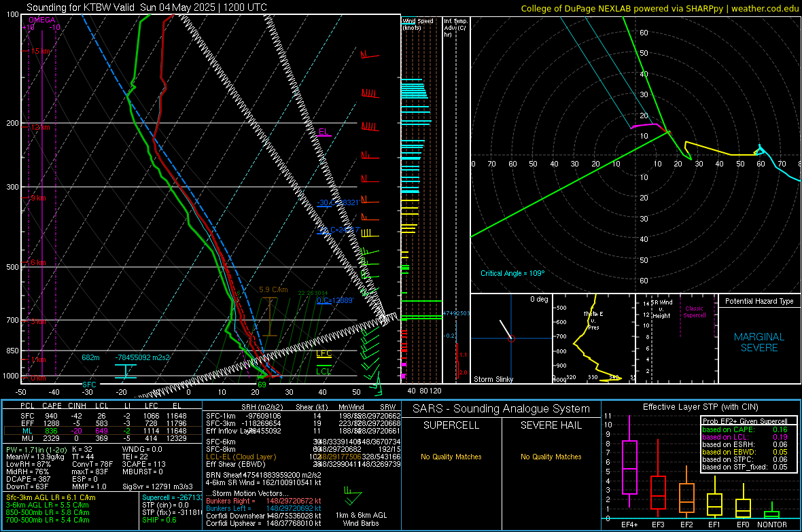The image size is (802, 532).
Task: Select the EFF parcel row in the CAPE table
Action: tap(103, 423)
